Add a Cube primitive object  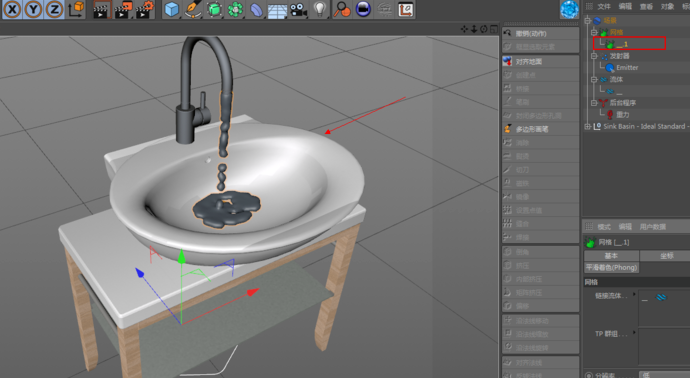(172, 9)
